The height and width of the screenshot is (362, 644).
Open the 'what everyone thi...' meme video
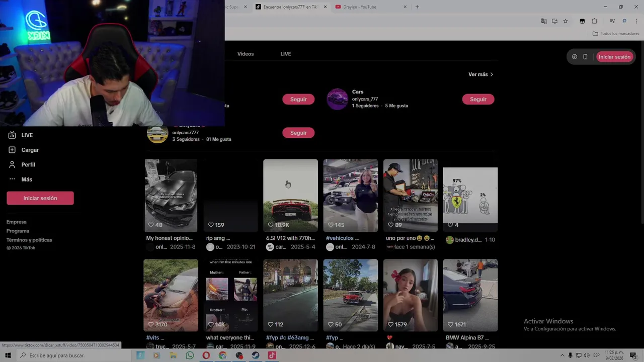coord(230,295)
